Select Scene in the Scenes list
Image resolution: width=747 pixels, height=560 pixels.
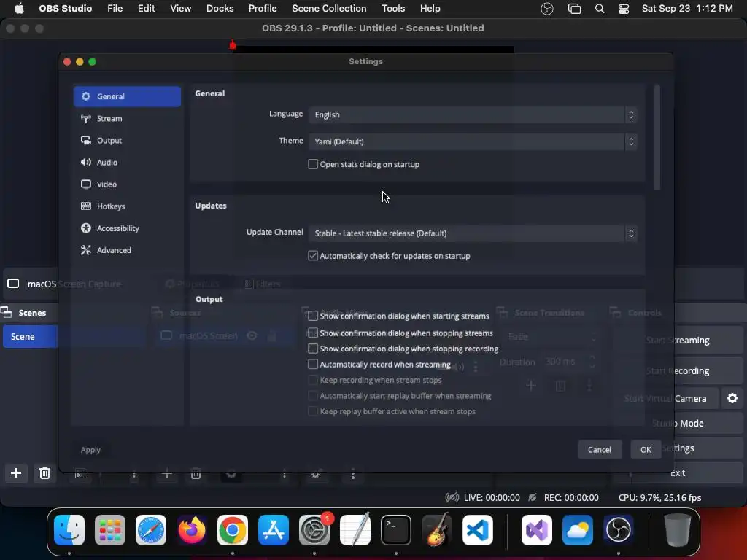(30, 337)
